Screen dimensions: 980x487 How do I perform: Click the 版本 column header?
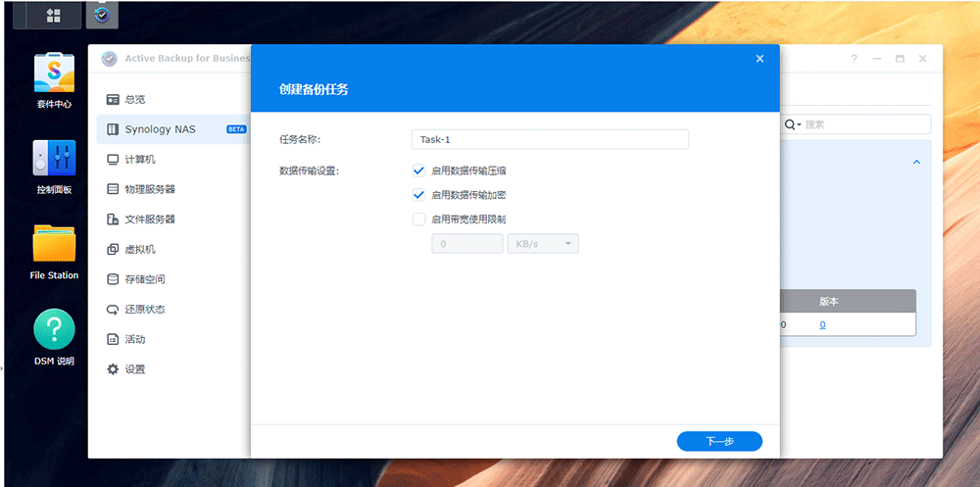829,302
